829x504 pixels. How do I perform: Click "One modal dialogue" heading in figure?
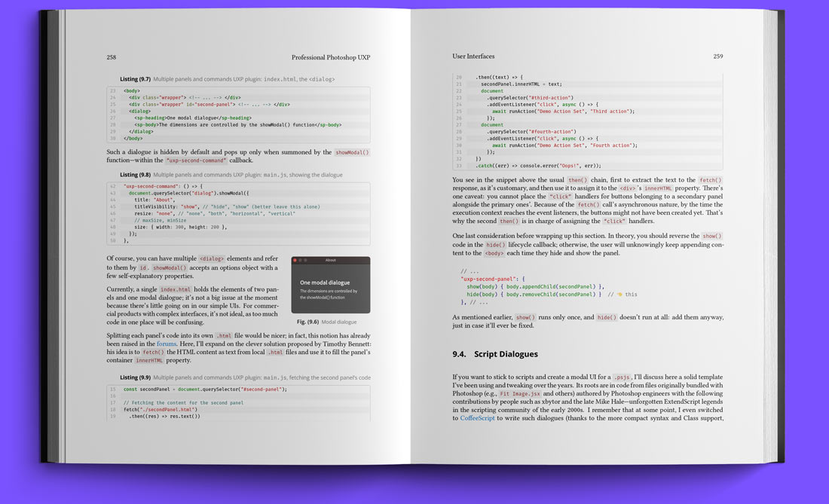coord(325,283)
